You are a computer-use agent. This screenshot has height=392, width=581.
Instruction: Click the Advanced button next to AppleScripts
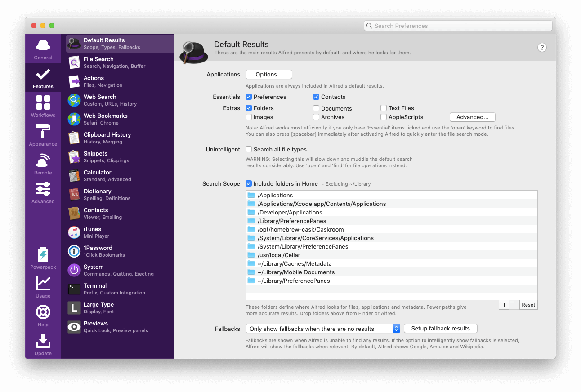(472, 117)
